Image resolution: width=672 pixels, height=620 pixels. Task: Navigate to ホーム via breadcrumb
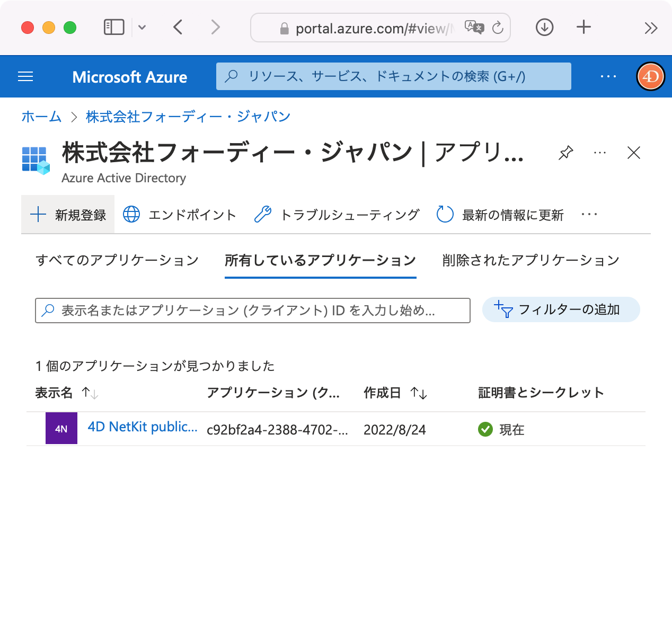[x=41, y=116]
